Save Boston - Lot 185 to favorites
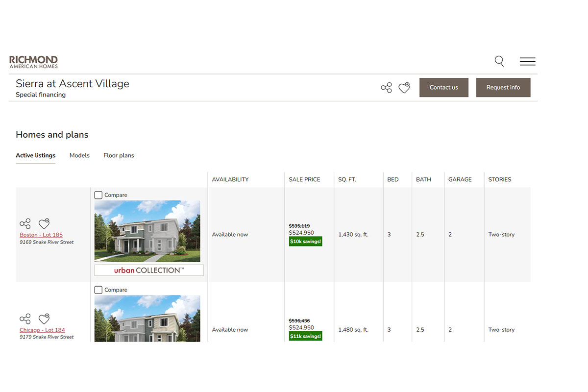The height and width of the screenshot is (392, 588). pyautogui.click(x=44, y=224)
